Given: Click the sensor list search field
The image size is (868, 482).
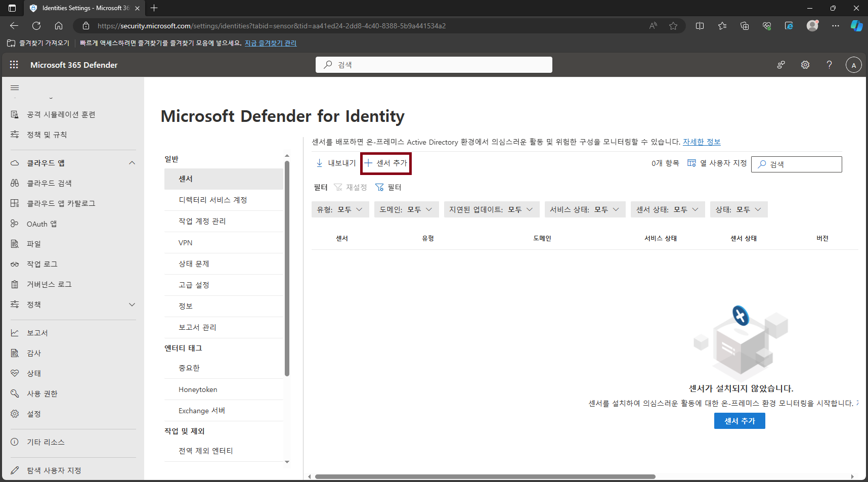Looking at the screenshot, I should point(797,164).
